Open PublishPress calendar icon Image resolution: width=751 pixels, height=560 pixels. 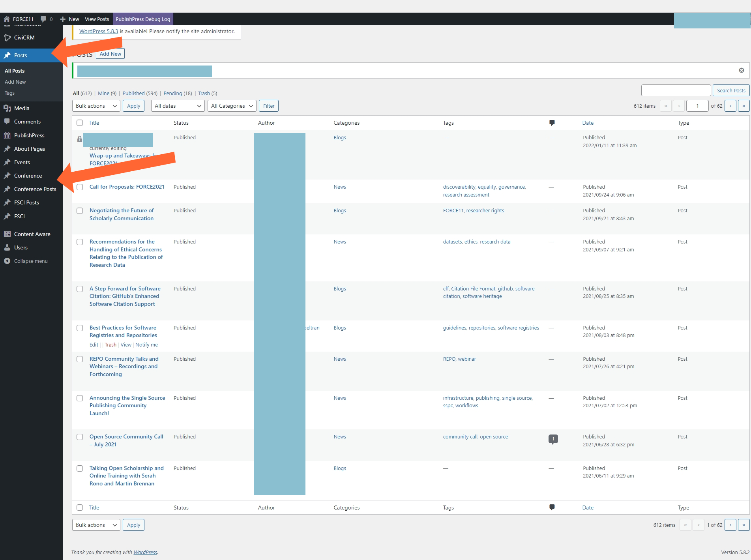7,135
